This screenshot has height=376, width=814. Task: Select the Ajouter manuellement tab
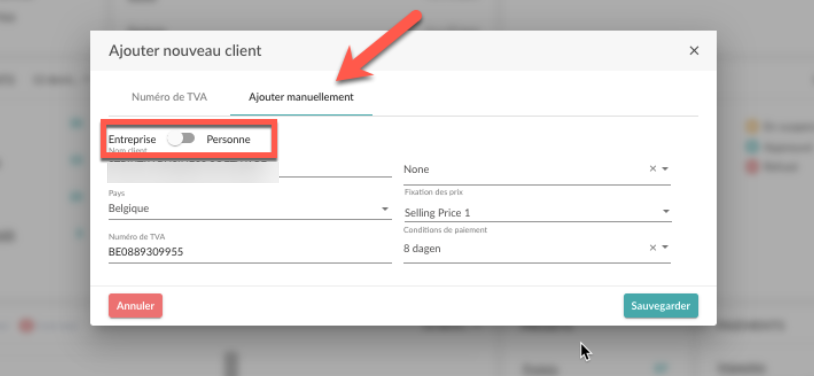pyautogui.click(x=301, y=97)
